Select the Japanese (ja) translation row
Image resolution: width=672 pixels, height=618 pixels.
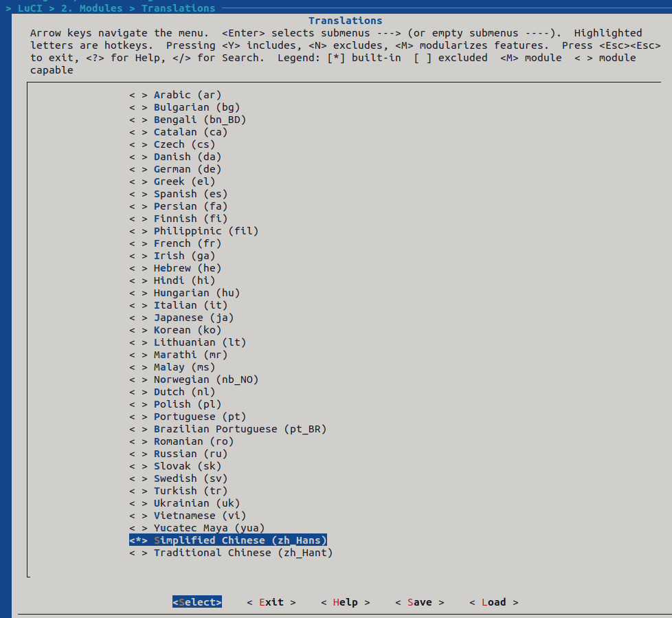click(x=181, y=318)
